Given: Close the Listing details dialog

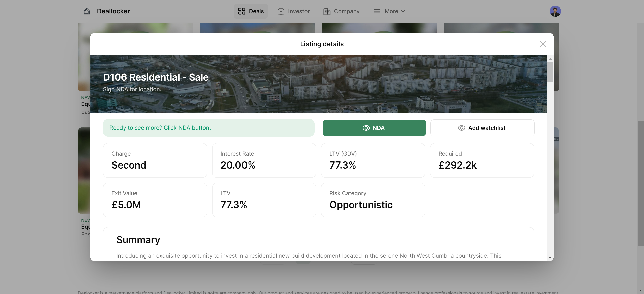Looking at the screenshot, I should [542, 44].
